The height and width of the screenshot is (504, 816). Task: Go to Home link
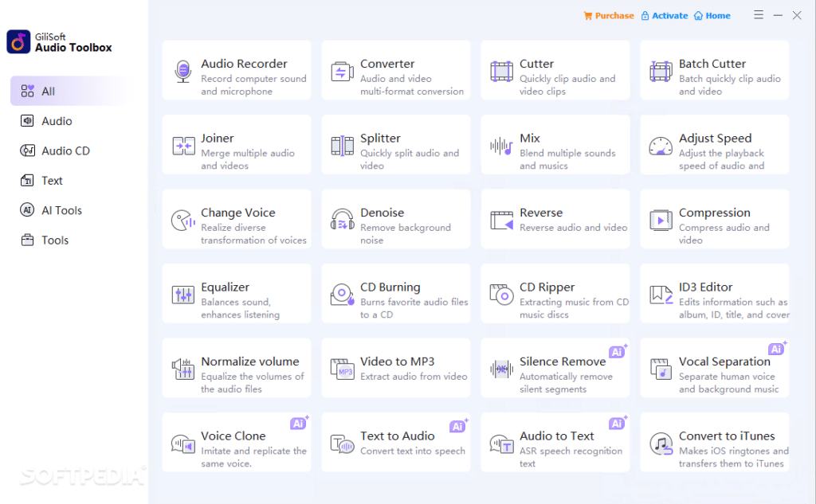point(712,16)
